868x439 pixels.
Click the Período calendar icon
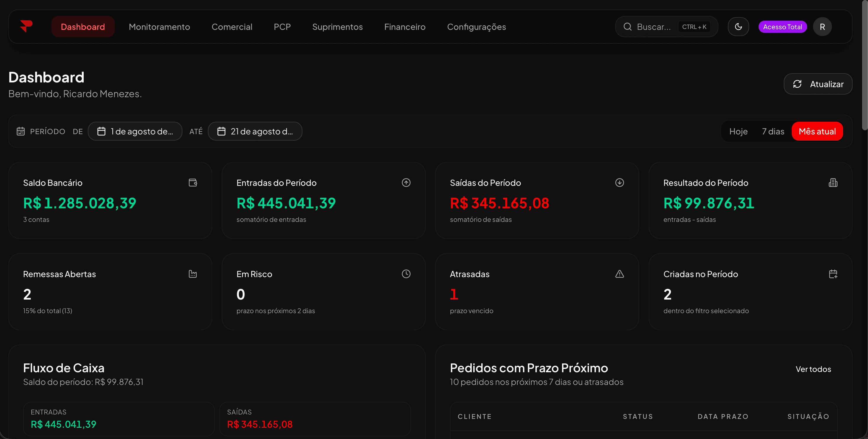click(x=21, y=131)
